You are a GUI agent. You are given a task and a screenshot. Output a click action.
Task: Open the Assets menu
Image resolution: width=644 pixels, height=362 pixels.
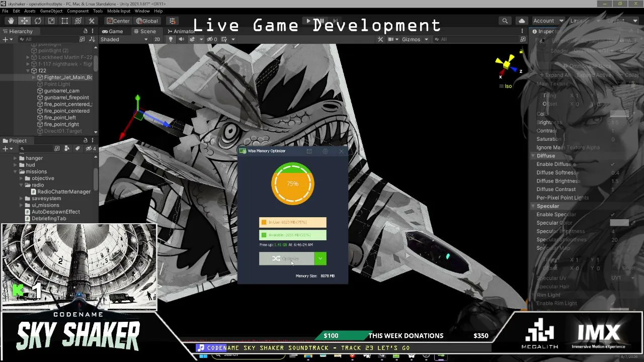pyautogui.click(x=30, y=11)
